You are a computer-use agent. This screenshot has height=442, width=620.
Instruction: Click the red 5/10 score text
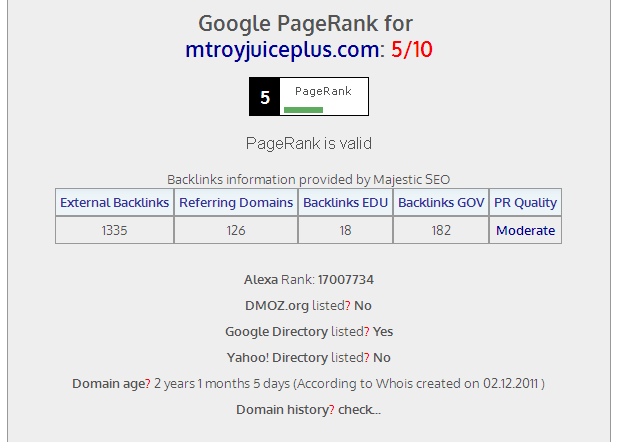pos(412,50)
